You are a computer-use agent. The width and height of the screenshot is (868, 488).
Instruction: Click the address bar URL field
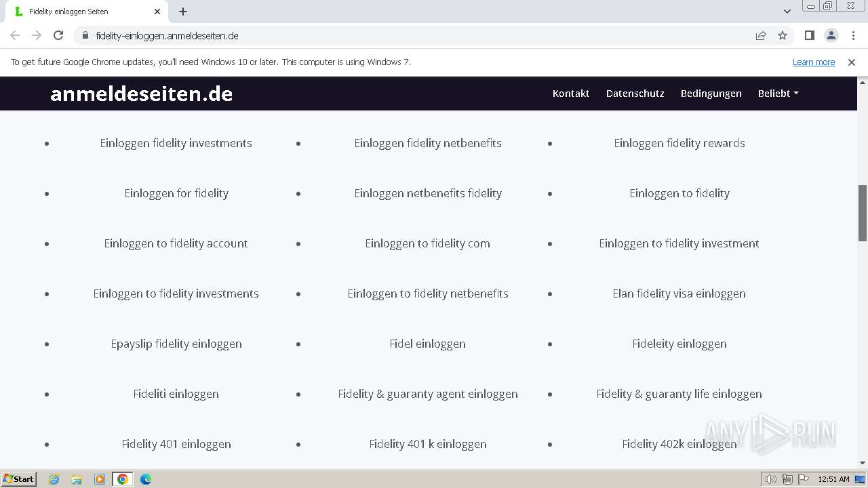coord(414,35)
